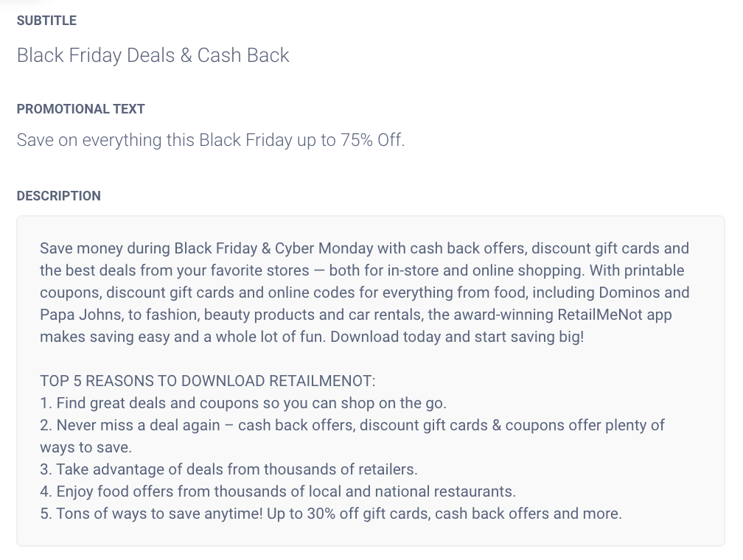The width and height of the screenshot is (743, 560).
Task: Click the wrapped line ways to save
Action: click(86, 447)
